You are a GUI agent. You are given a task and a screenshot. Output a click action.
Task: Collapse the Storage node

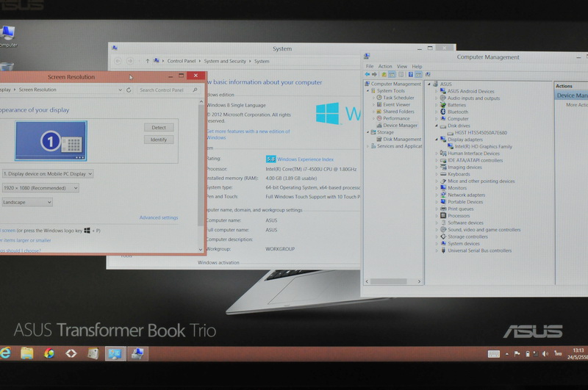click(367, 132)
